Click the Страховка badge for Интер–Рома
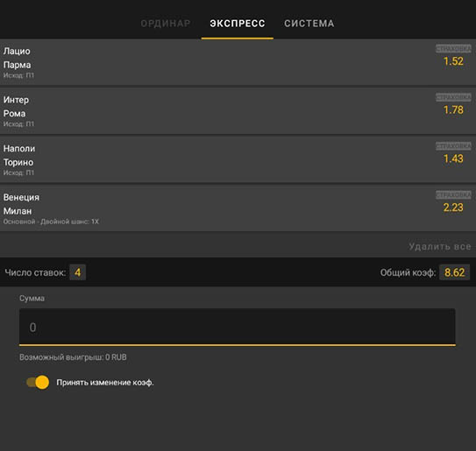 pyautogui.click(x=453, y=97)
